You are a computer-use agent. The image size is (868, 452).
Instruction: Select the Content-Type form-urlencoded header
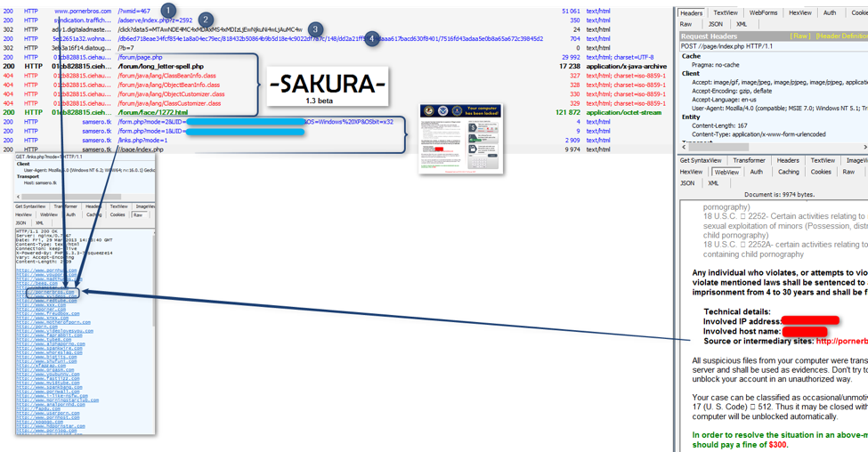click(x=758, y=133)
